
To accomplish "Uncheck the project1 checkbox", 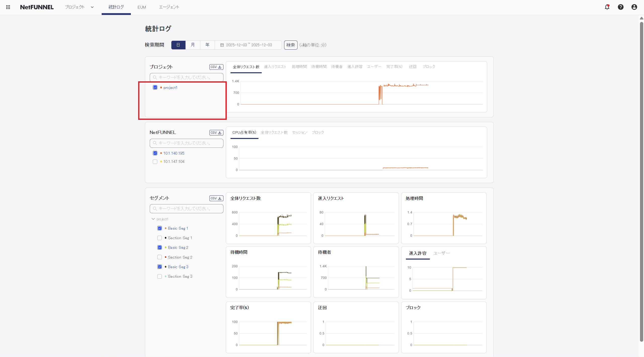I will tap(155, 88).
